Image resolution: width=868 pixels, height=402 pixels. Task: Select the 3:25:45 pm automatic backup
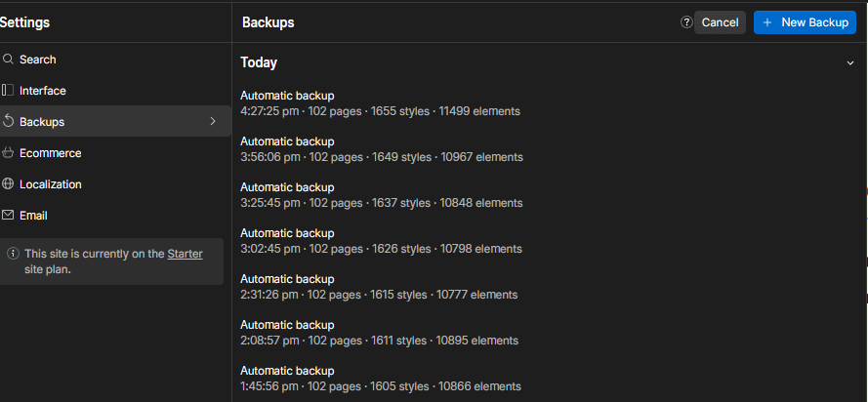tap(382, 195)
